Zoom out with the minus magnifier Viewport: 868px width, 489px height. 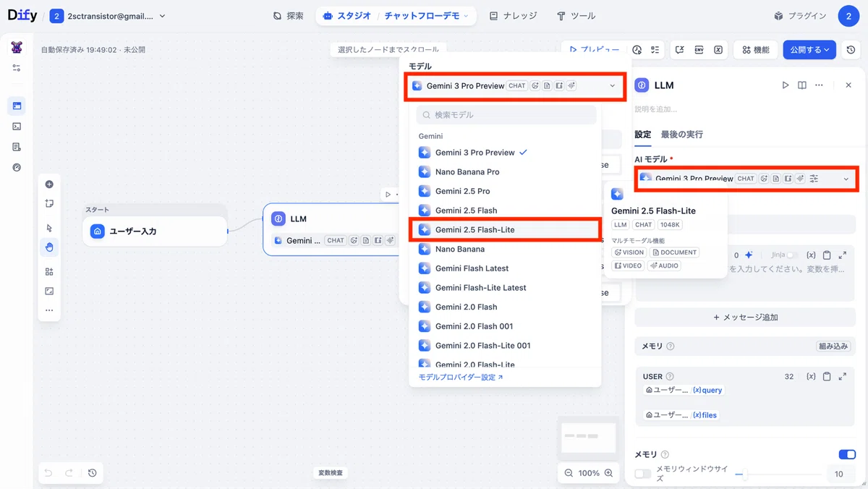coord(569,473)
